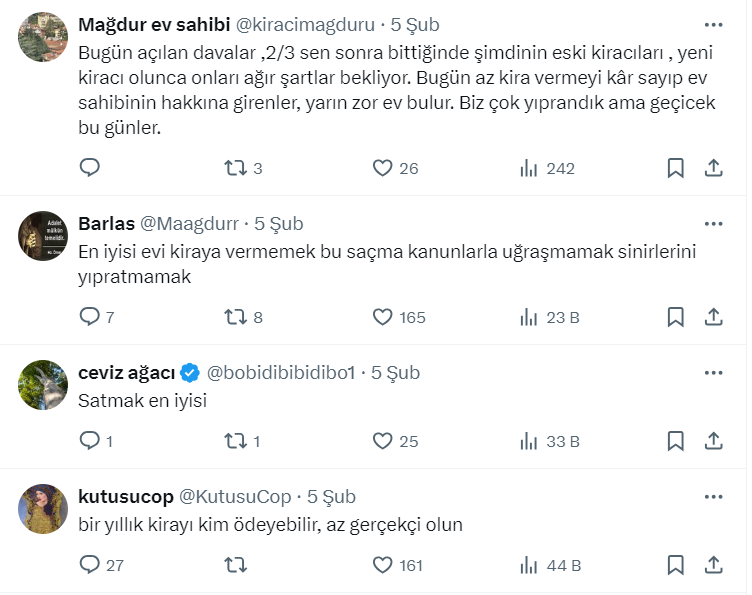Open more options for ceviz ağacı tweet
This screenshot has height=595, width=752.
[x=713, y=372]
